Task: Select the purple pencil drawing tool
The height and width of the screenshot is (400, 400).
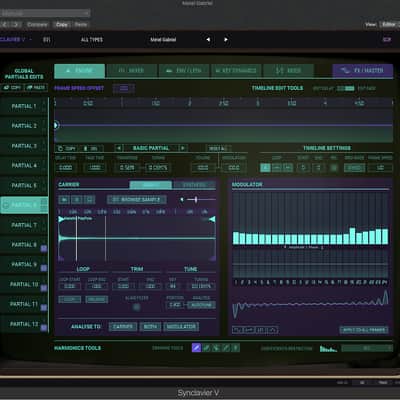Action: pyautogui.click(x=196, y=348)
